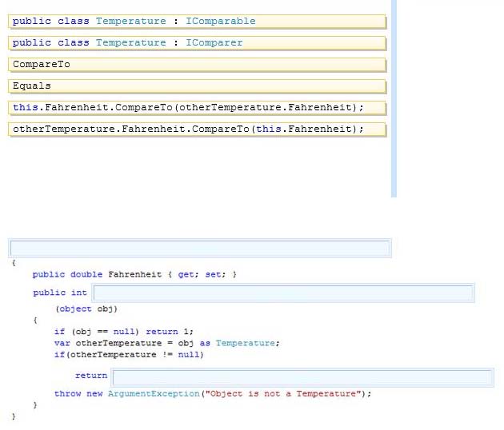
Task: Select the 'Temperature : IComparer' class option
Action: pos(197,43)
